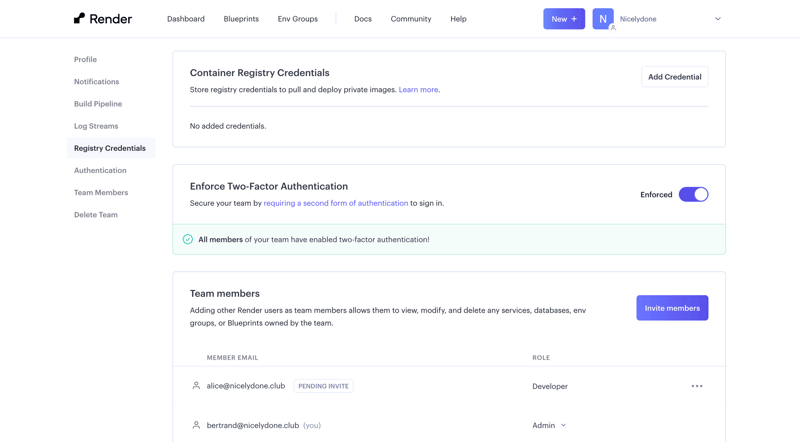Image resolution: width=800 pixels, height=442 pixels.
Task: Click the alice@nicelydone.club email
Action: click(x=246, y=386)
